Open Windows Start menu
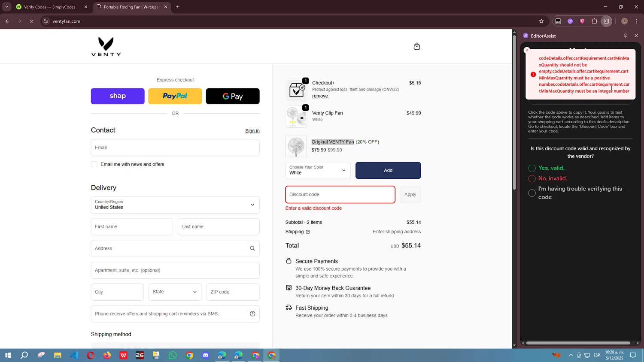The height and width of the screenshot is (362, 644). point(8,355)
